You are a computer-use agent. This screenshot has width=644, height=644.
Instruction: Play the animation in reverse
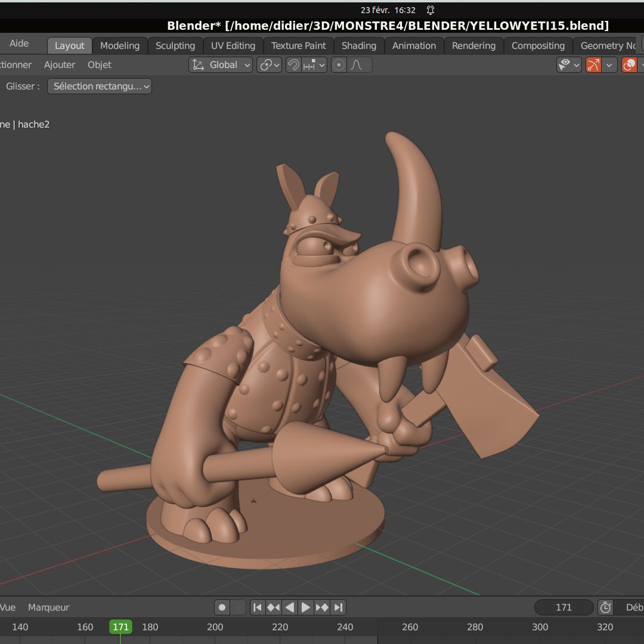click(x=290, y=607)
